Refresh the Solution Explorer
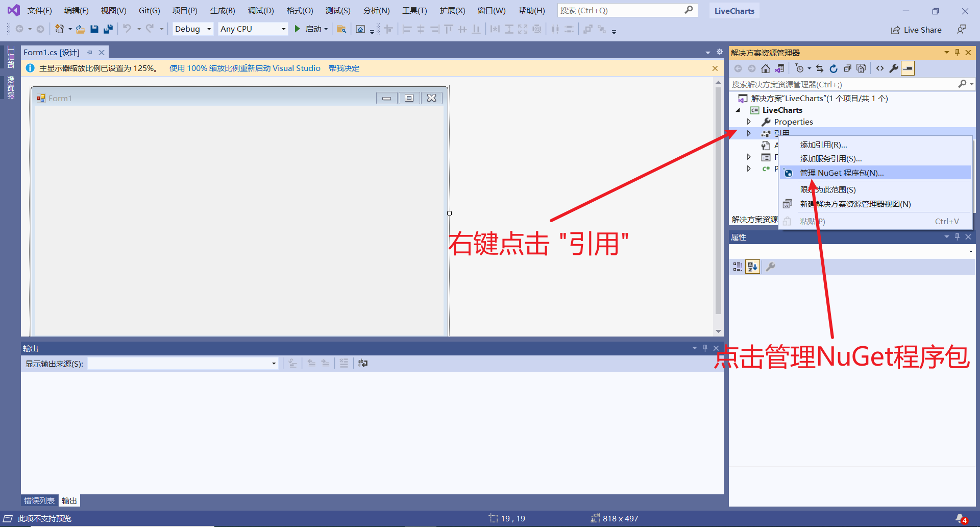This screenshot has height=527, width=980. pyautogui.click(x=834, y=68)
